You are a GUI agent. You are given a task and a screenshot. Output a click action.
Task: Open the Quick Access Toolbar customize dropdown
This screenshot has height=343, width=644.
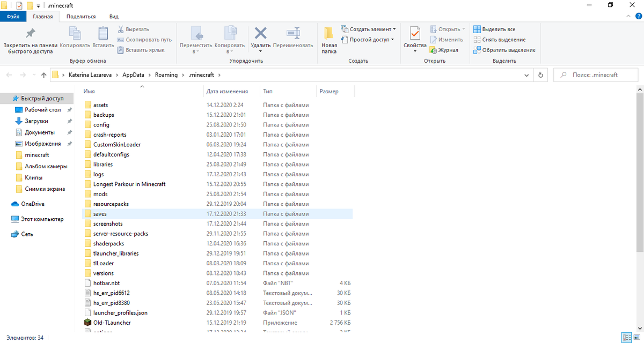39,5
